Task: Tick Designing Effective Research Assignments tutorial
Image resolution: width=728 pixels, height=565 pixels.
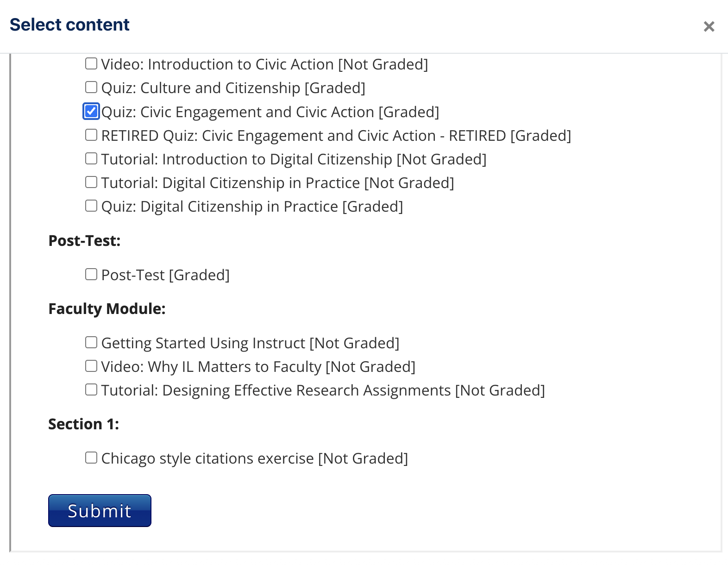Action: pos(91,389)
